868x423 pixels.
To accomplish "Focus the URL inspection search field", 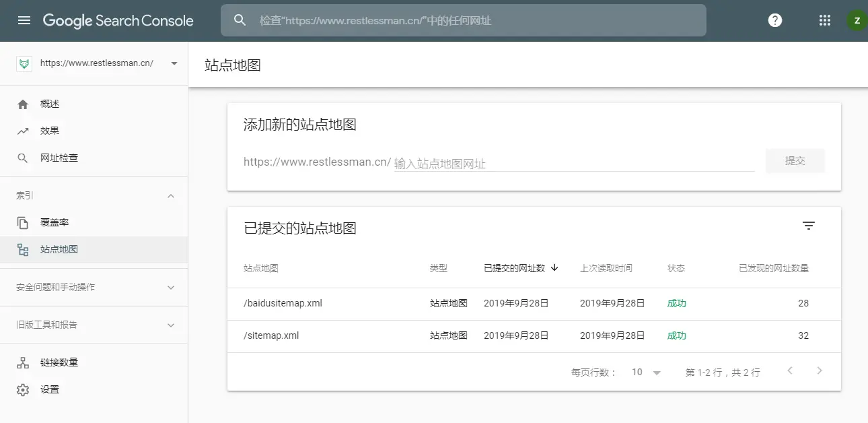I will click(x=464, y=20).
